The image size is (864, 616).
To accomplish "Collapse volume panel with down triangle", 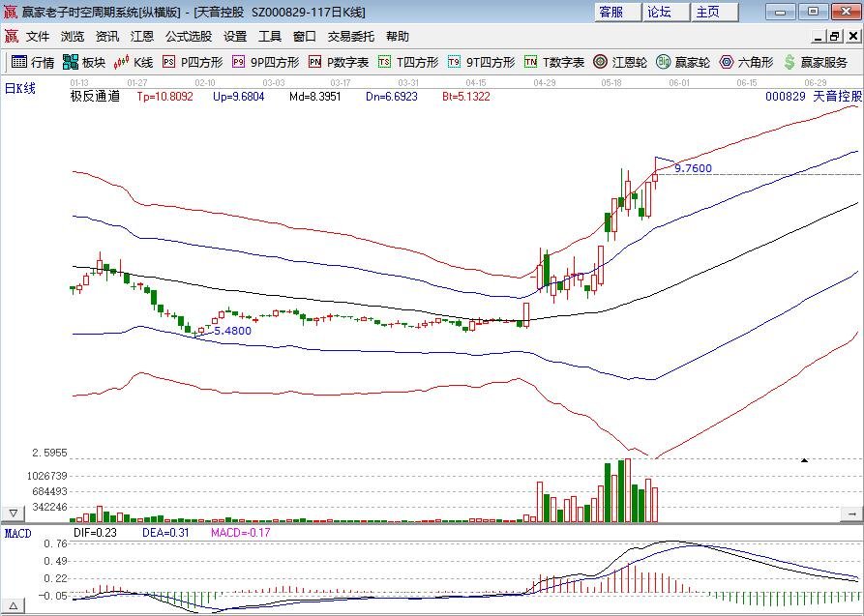I will 13,513.
